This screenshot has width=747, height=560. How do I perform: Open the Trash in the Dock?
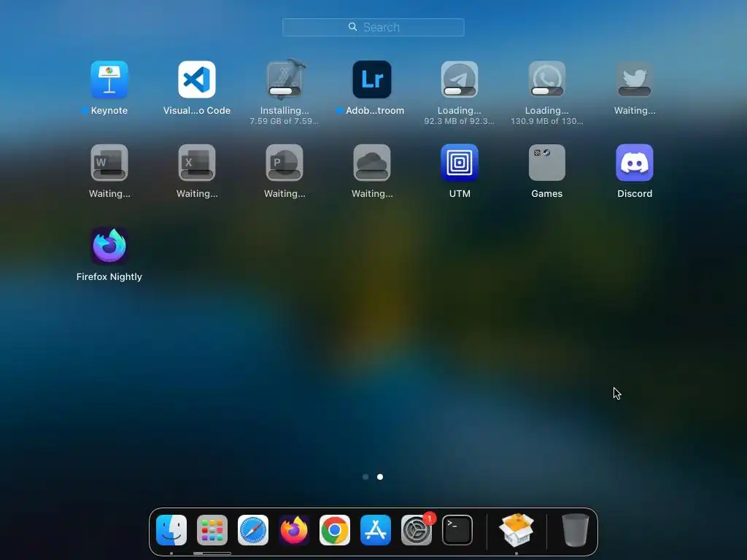point(576,530)
